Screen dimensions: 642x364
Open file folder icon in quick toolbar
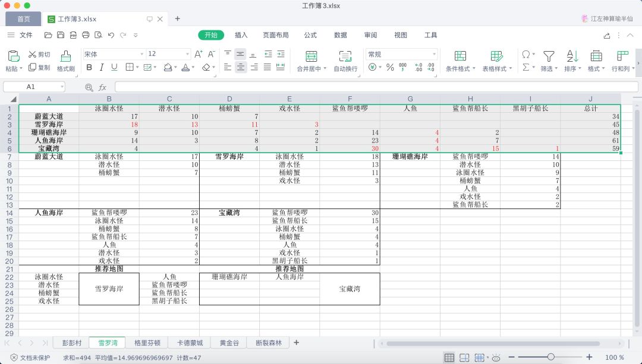(x=48, y=35)
